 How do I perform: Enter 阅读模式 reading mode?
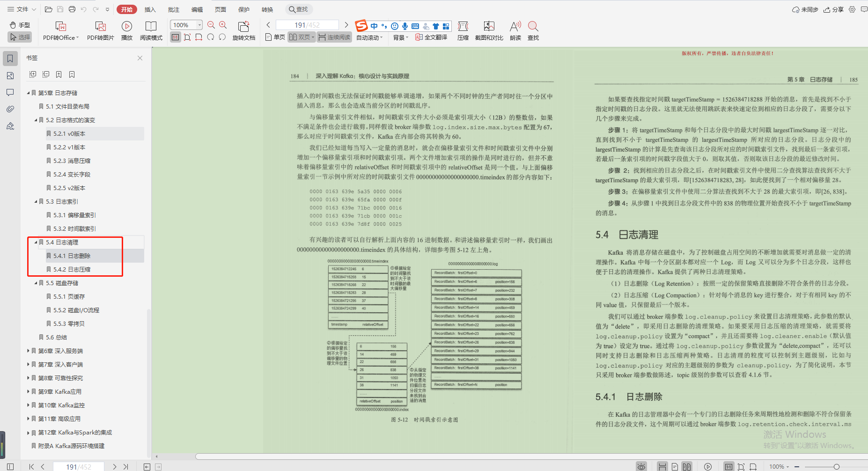click(151, 31)
